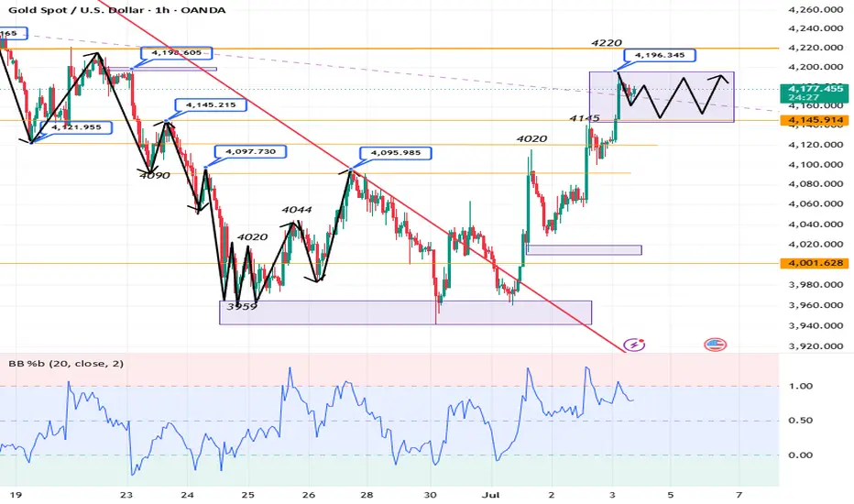Select the 4044 text annotation
Screen dimensions: 854x504
297,209
